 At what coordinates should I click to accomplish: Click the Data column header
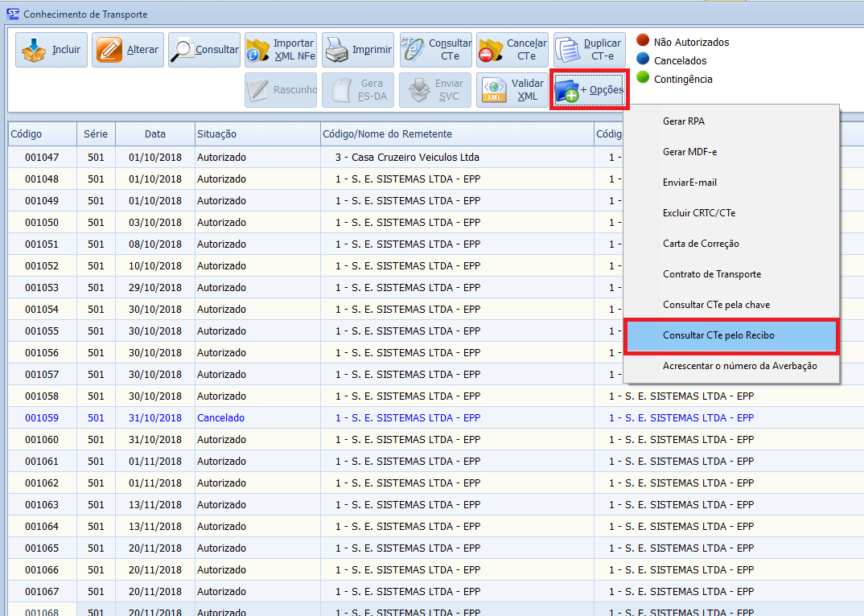coord(154,134)
